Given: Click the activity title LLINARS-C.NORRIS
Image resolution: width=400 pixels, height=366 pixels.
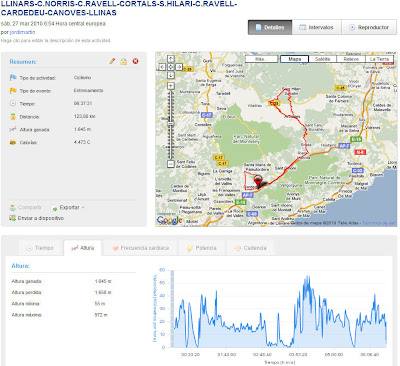Looking at the screenshot, I should click(x=119, y=9).
